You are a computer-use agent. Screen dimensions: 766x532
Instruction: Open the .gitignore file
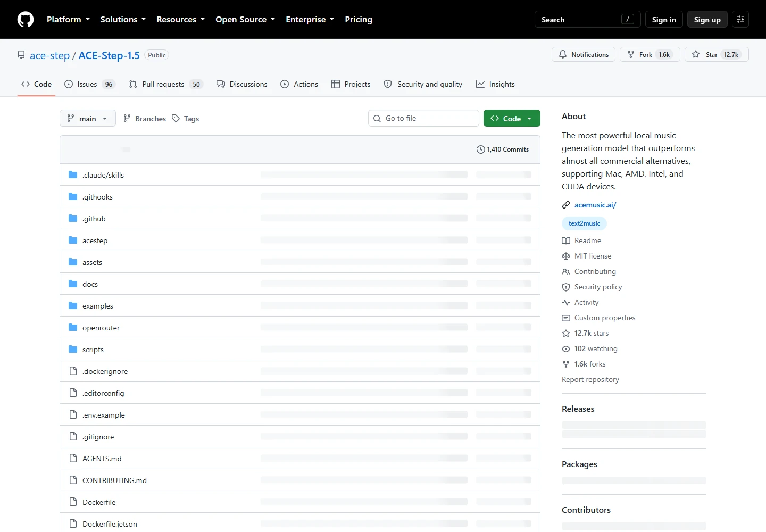pyautogui.click(x=98, y=437)
